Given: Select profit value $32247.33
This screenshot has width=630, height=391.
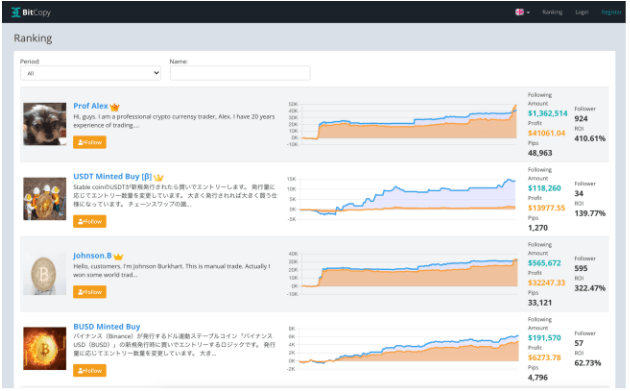Looking at the screenshot, I should (x=546, y=283).
